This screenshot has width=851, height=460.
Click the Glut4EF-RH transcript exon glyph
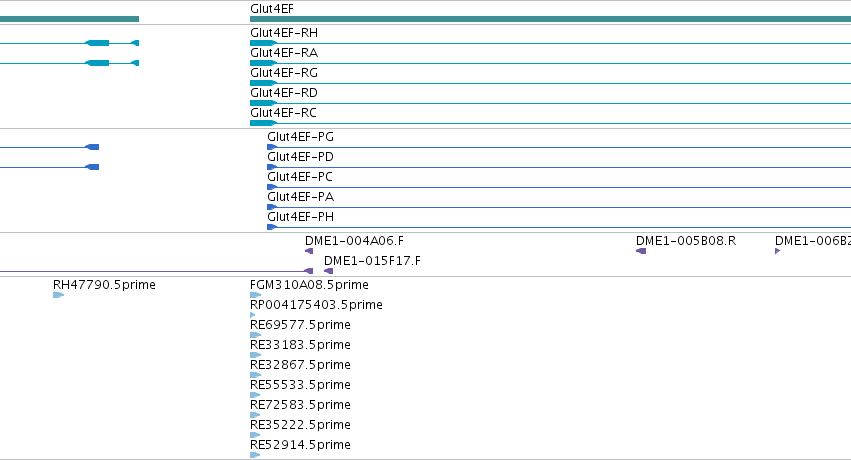[263, 43]
